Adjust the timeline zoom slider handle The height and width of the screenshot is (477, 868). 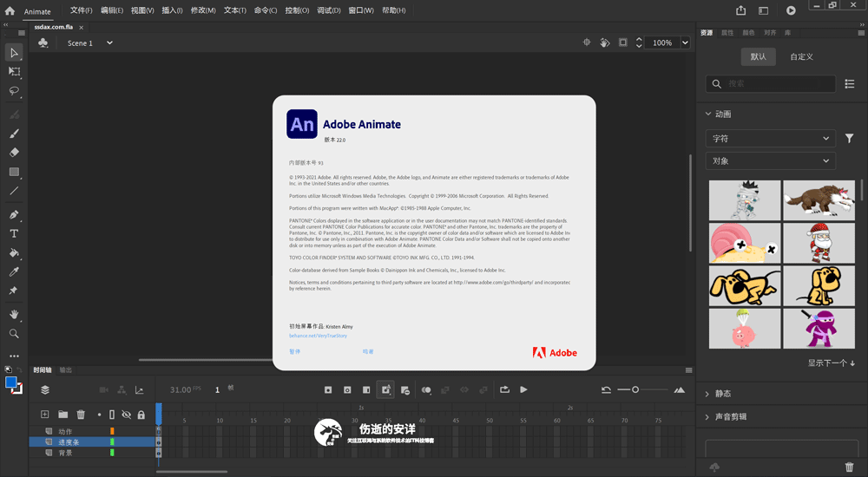(635, 390)
